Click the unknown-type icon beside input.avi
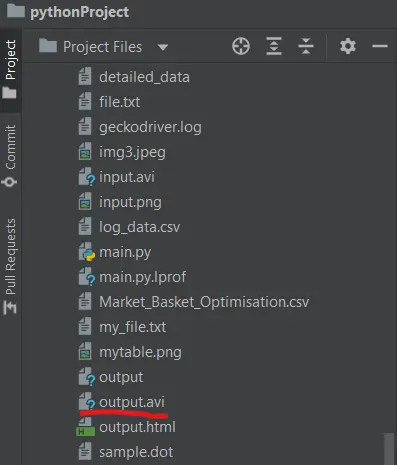Image resolution: width=397 pixels, height=465 pixels. [86, 177]
